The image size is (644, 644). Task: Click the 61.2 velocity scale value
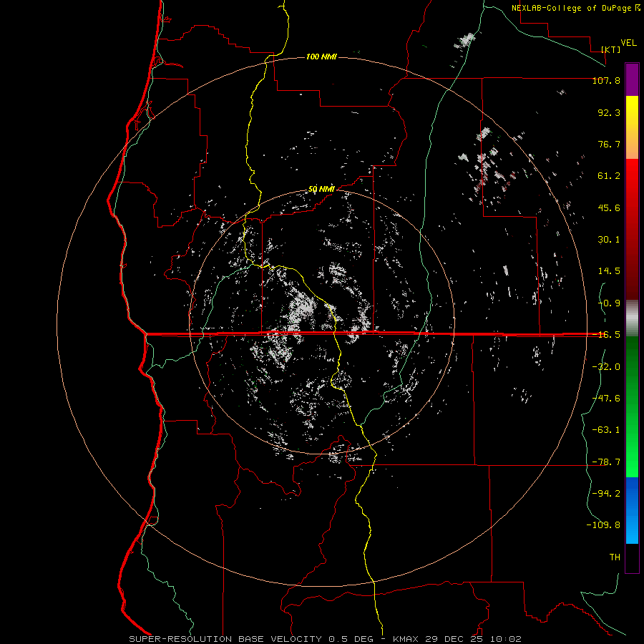(x=609, y=176)
